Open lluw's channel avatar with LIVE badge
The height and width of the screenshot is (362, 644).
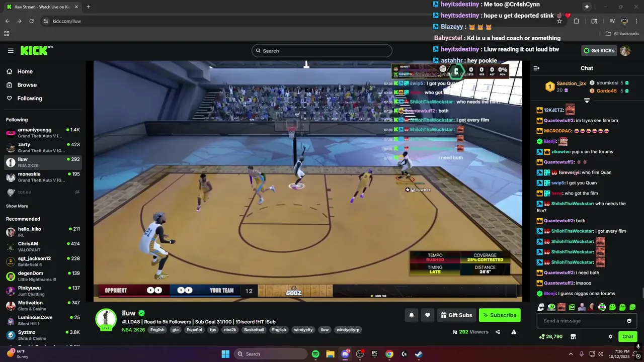[106, 319]
